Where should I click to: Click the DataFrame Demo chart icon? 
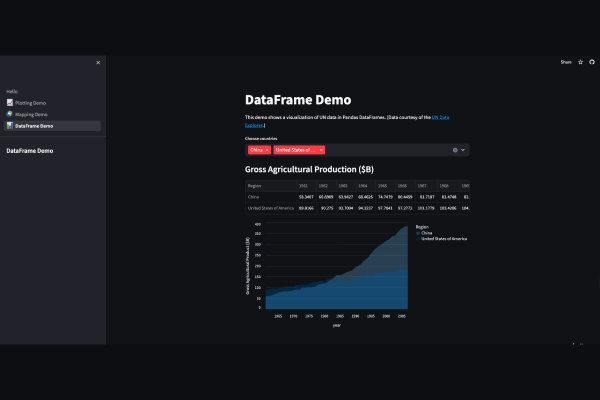tap(10, 126)
